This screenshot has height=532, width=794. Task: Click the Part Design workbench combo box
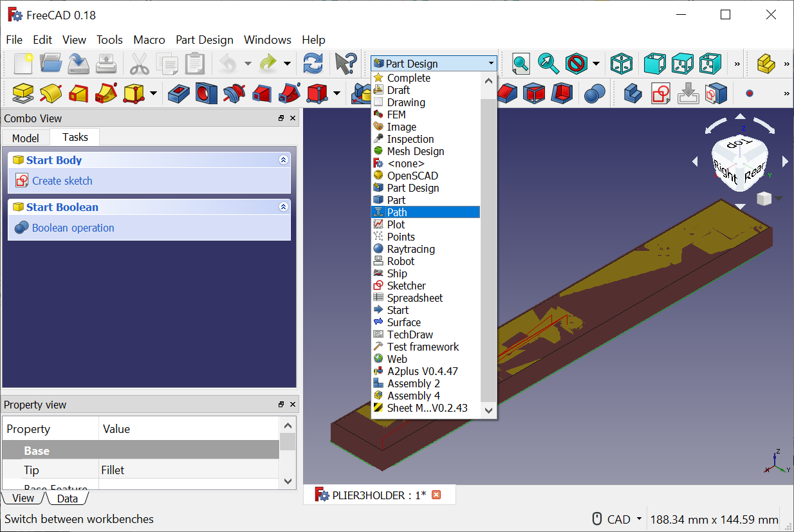tap(434, 63)
